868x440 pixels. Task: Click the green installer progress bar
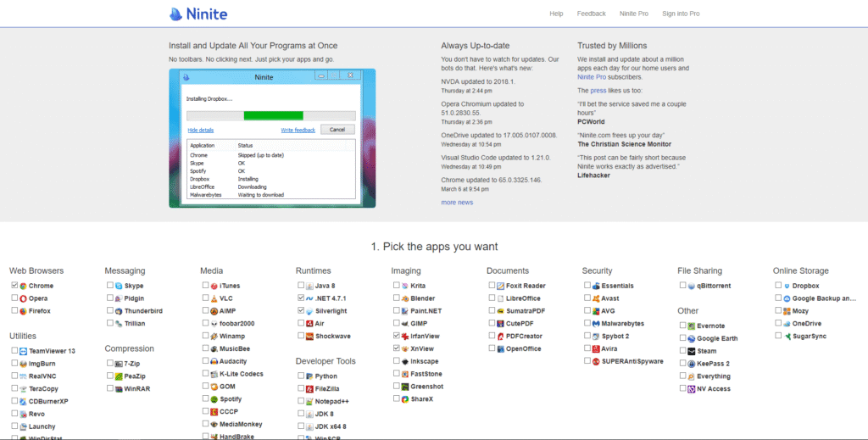[x=273, y=115]
